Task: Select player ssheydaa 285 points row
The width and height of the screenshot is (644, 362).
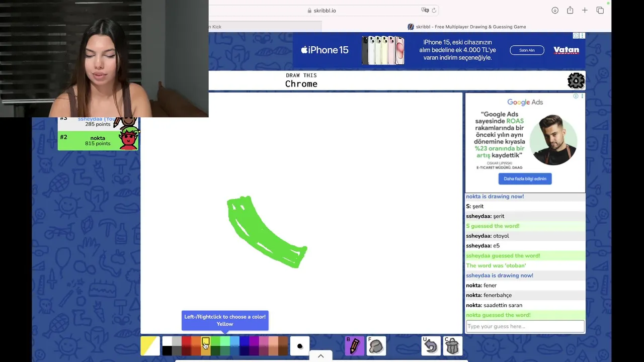Action: click(98, 123)
